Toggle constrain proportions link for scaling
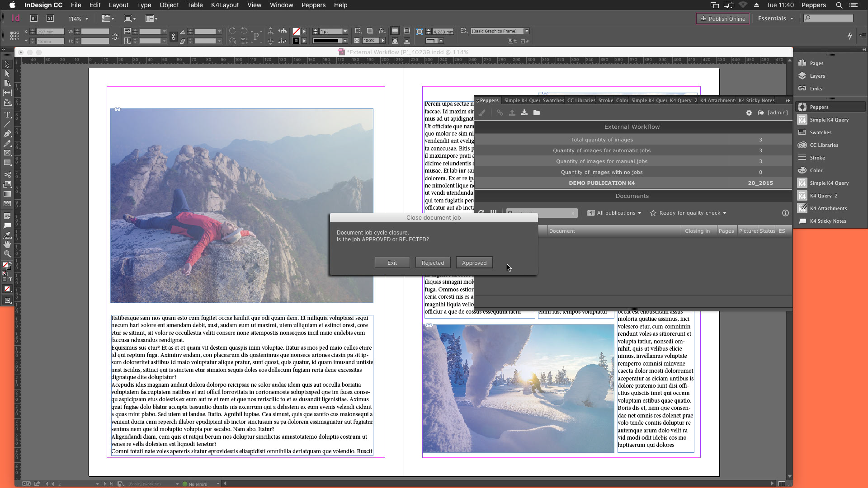Viewport: 868px width, 488px height. point(173,36)
